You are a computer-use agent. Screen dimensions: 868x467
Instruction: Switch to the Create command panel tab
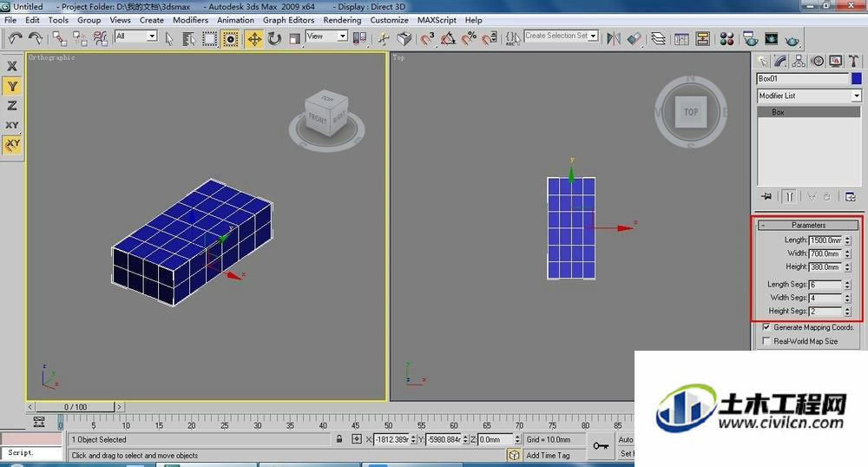(763, 61)
